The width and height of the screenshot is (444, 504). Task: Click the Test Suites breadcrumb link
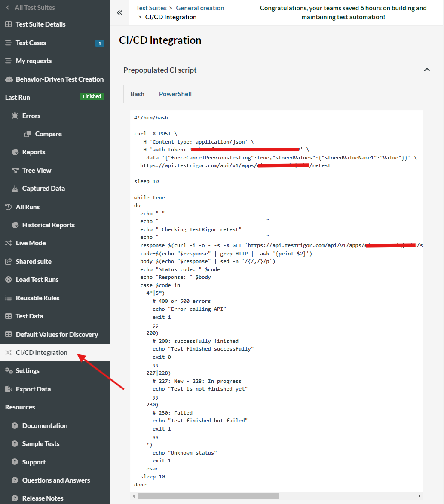point(150,8)
